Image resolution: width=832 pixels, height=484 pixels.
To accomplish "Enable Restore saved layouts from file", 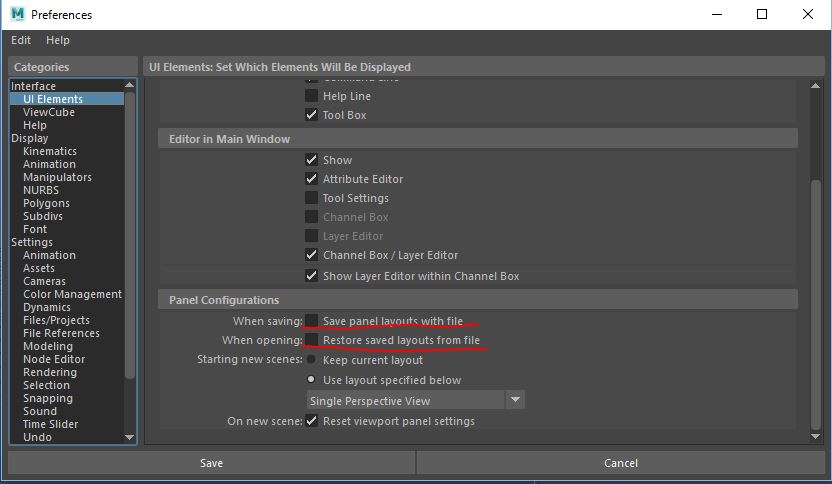I will [312, 340].
